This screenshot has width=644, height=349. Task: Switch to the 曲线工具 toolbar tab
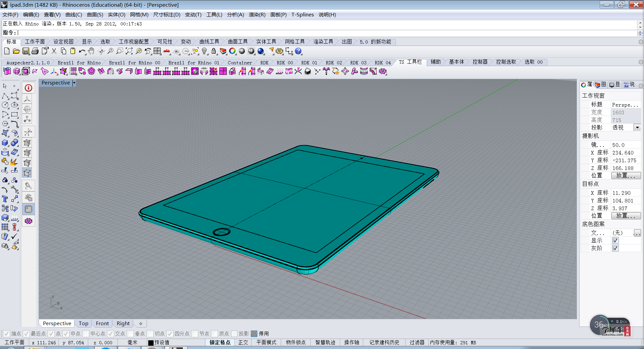point(209,42)
